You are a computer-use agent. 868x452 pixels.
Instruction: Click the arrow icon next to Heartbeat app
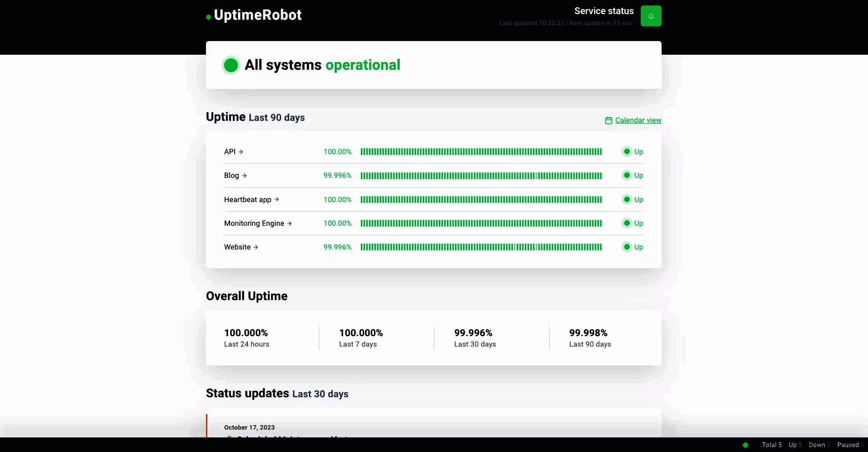tap(277, 199)
